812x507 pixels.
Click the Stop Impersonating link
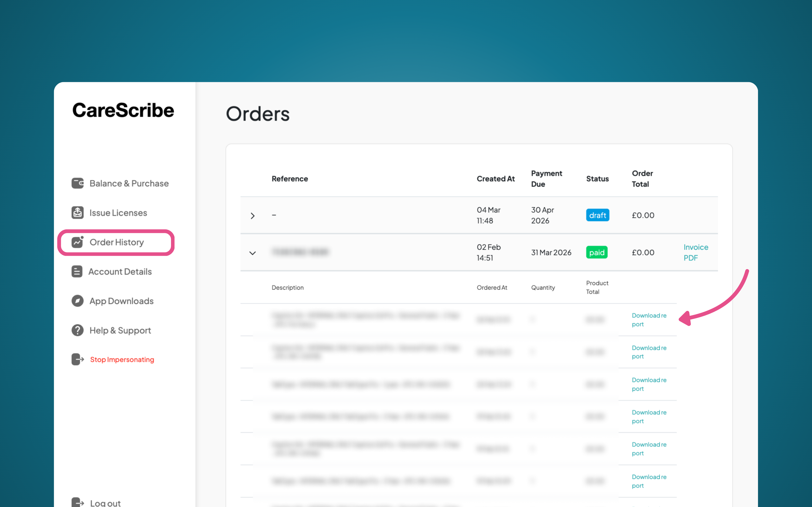pyautogui.click(x=122, y=359)
